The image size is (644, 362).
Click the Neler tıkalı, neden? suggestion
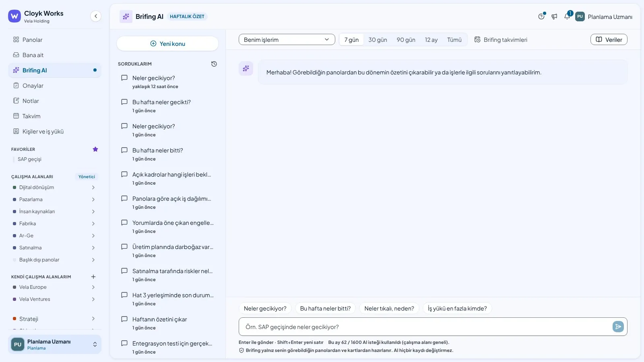tap(389, 309)
